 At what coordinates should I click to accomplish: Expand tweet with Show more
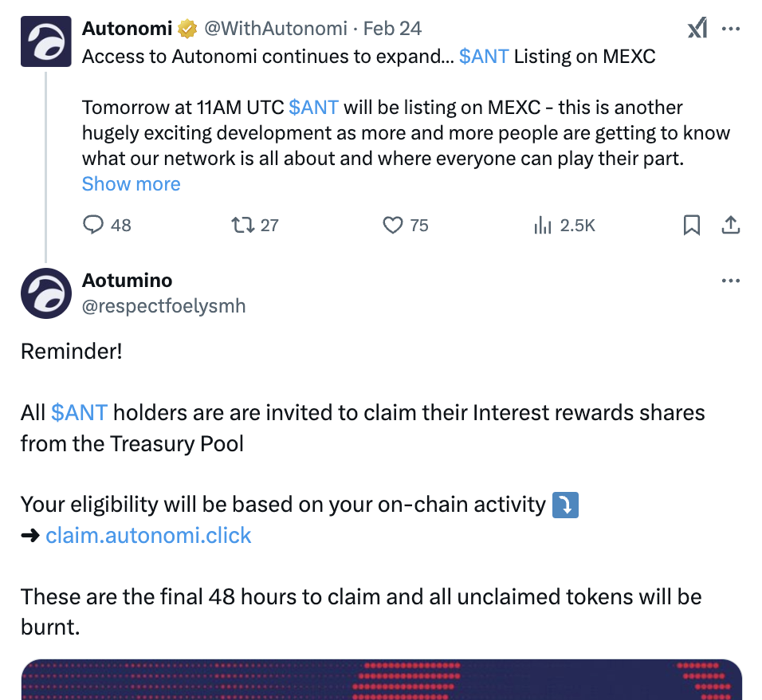click(131, 184)
